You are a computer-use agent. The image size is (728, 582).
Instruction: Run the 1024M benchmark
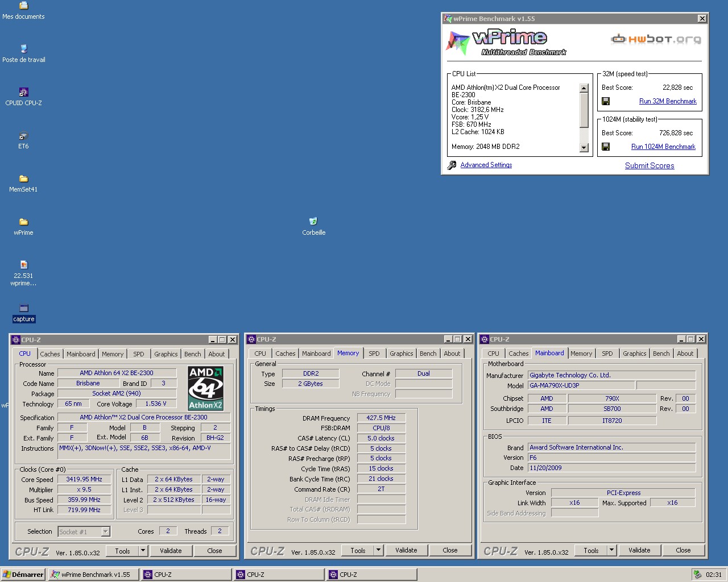663,147
